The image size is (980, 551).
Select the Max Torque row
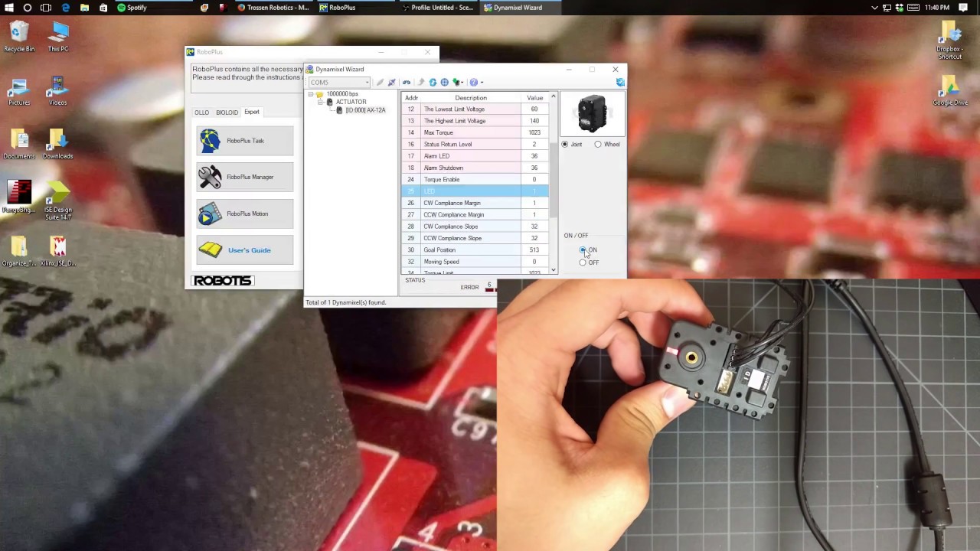[475, 132]
